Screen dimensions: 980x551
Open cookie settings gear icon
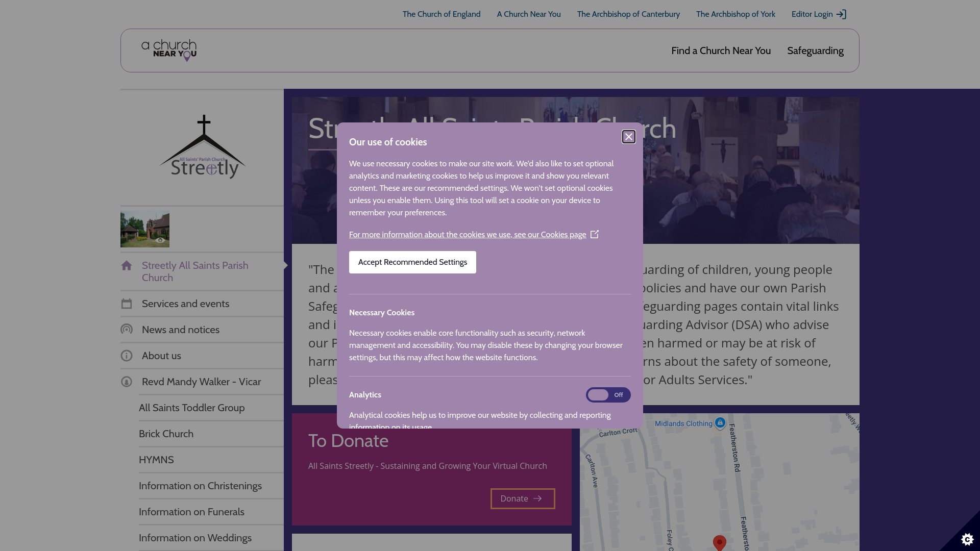[967, 539]
